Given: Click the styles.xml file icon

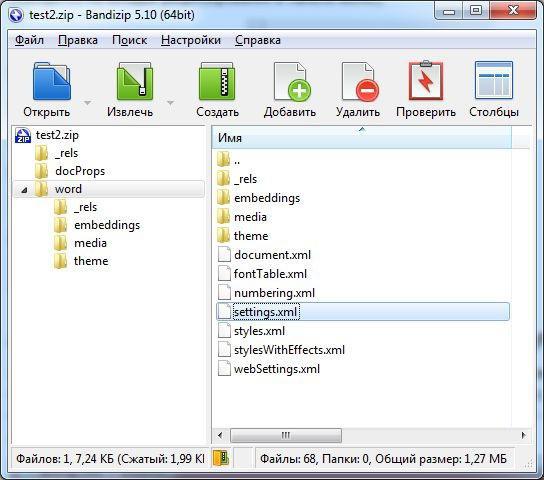Looking at the screenshot, I should 224,331.
